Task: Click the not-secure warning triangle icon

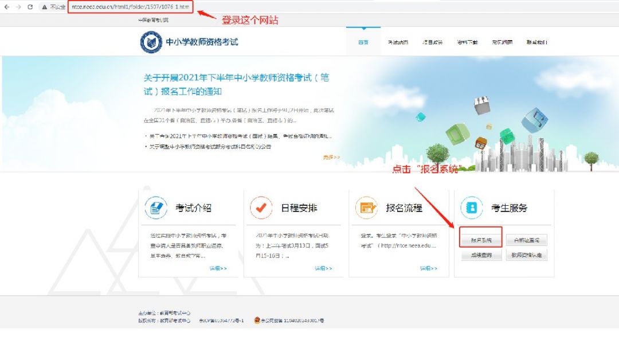Action: [45, 7]
